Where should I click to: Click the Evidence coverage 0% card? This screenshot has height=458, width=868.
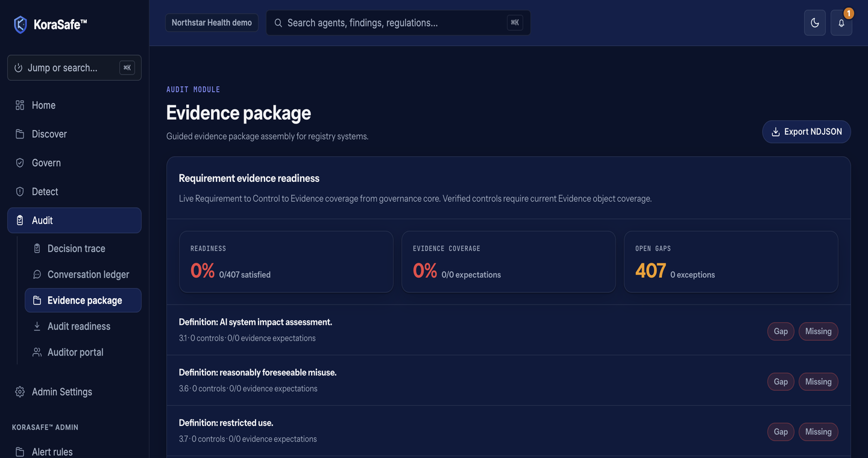[509, 262]
